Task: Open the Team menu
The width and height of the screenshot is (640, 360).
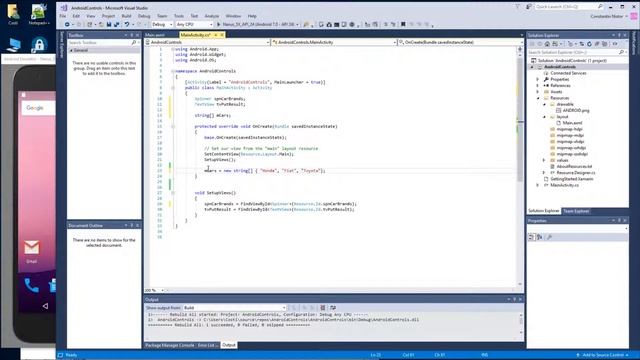Action: click(x=162, y=16)
